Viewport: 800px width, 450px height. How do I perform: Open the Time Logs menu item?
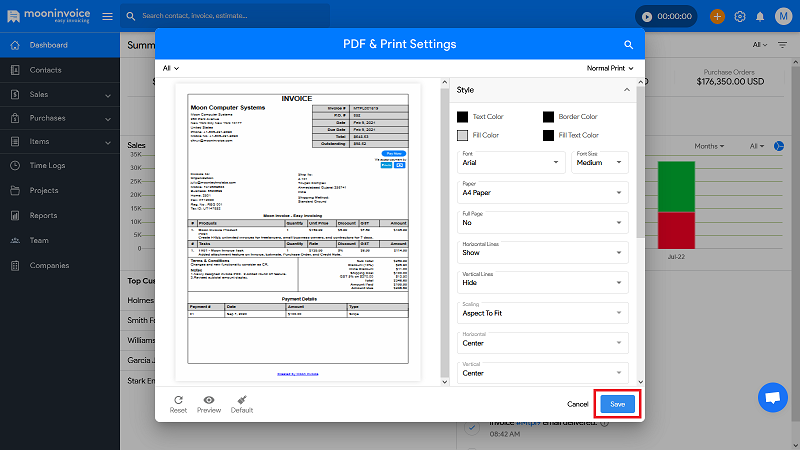click(x=60, y=165)
